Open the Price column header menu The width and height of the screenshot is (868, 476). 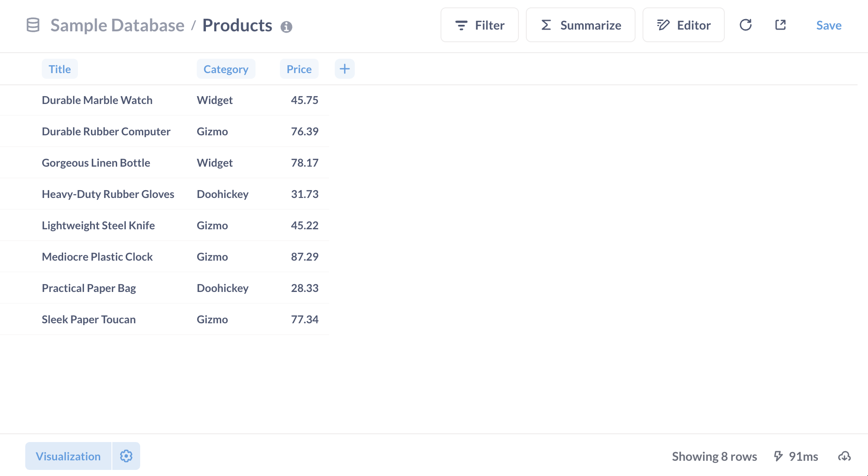[x=299, y=69]
